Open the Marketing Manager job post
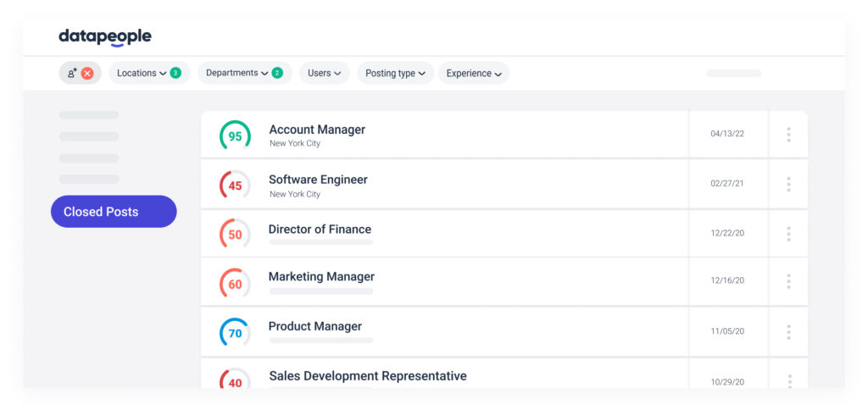This screenshot has height=416, width=868. point(321,276)
